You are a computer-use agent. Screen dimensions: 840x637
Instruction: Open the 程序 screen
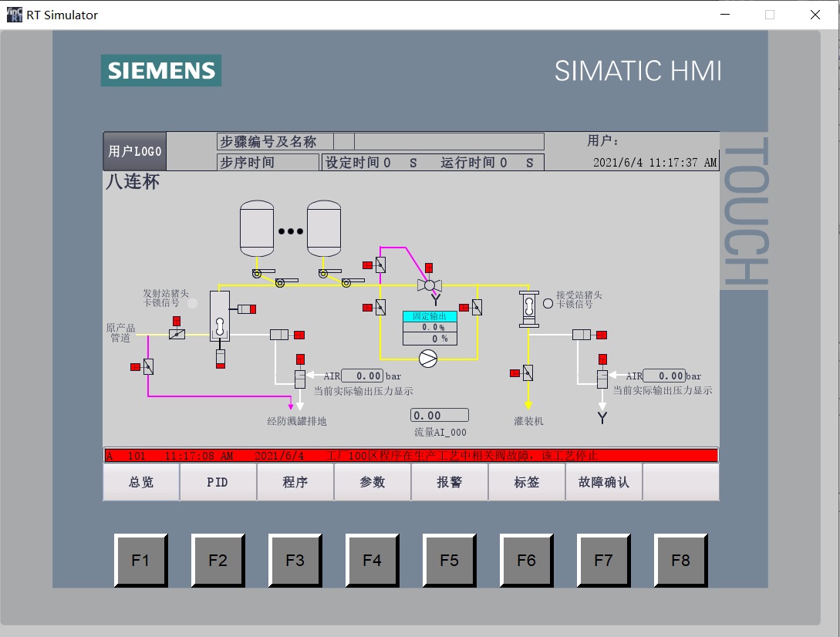(x=295, y=482)
